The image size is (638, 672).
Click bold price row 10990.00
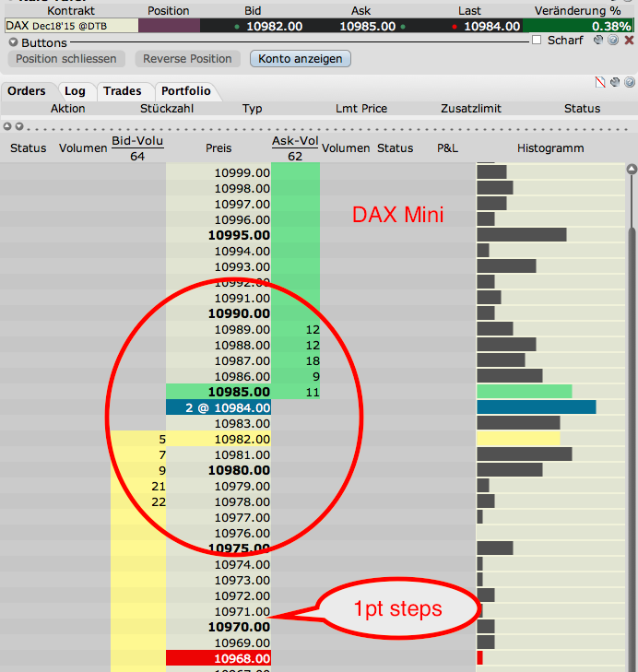(x=240, y=313)
